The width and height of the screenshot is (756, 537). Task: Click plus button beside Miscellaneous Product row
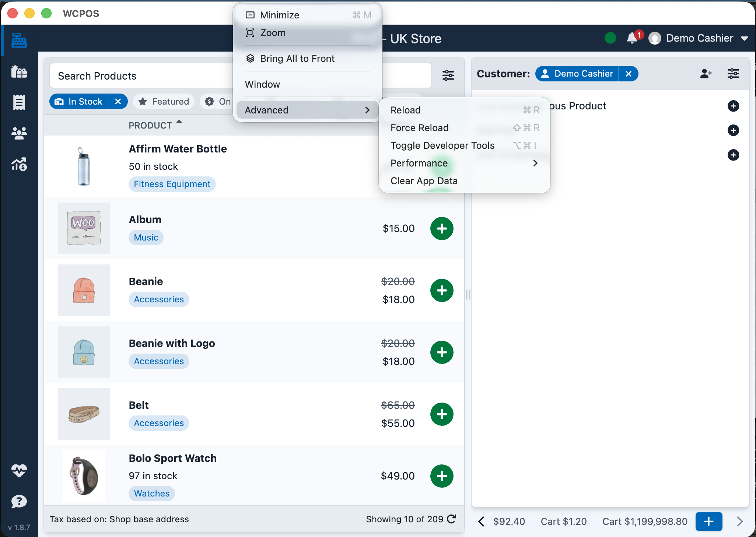click(733, 106)
